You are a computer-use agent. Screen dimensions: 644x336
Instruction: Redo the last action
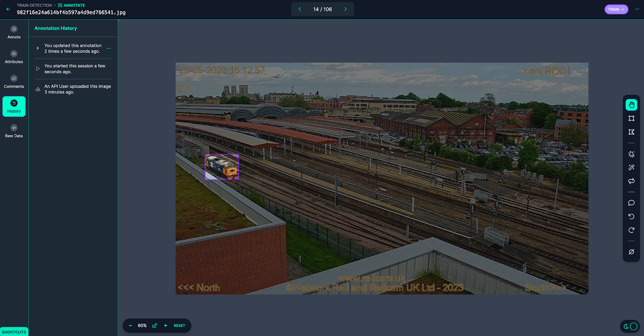pos(631,230)
